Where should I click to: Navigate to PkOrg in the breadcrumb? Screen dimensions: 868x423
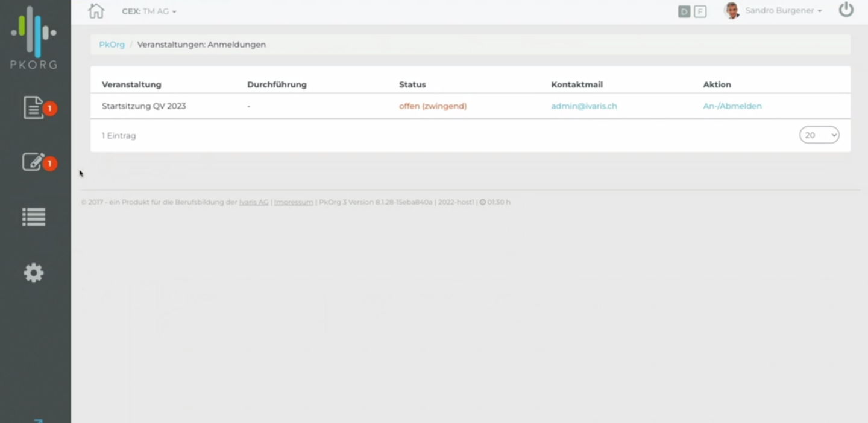112,45
